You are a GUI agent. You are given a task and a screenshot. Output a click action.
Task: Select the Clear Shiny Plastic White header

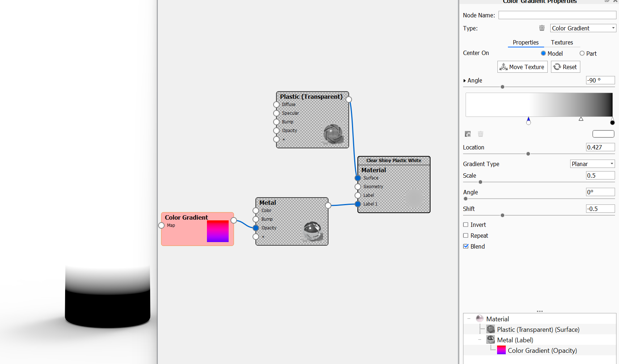[394, 161]
